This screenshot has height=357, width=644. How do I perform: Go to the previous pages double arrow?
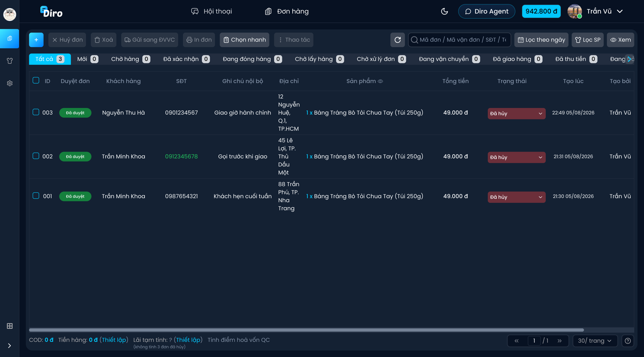(517, 341)
